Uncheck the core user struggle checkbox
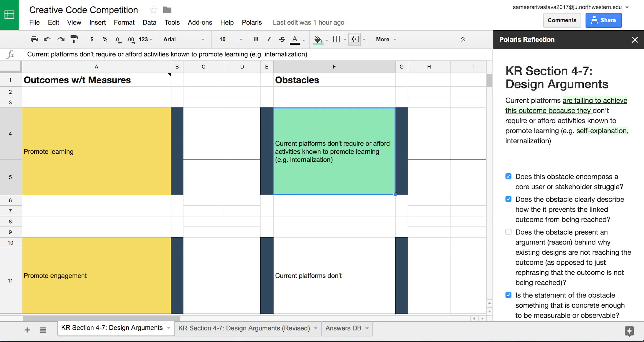The image size is (644, 342). point(508,177)
